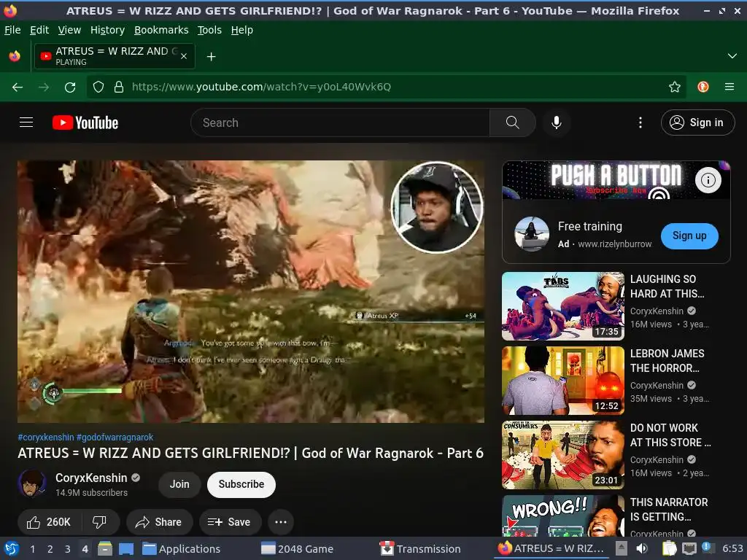Open the File menu

click(x=12, y=30)
